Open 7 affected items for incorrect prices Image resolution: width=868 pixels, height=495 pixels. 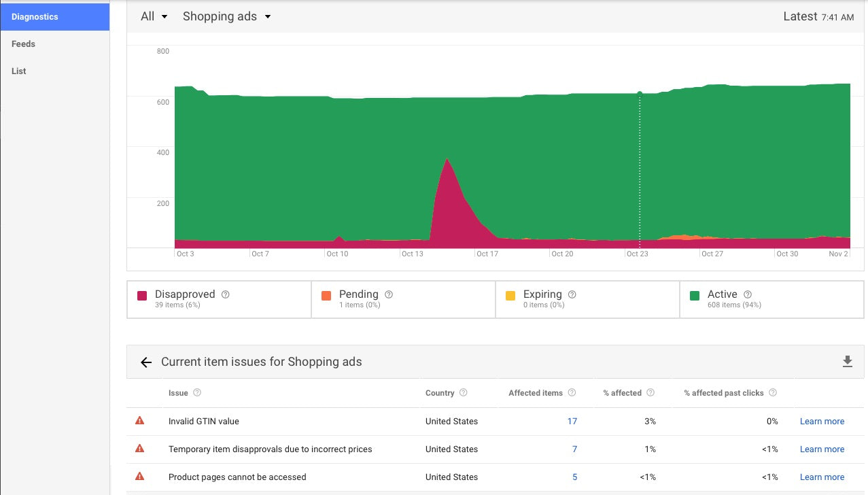point(574,449)
